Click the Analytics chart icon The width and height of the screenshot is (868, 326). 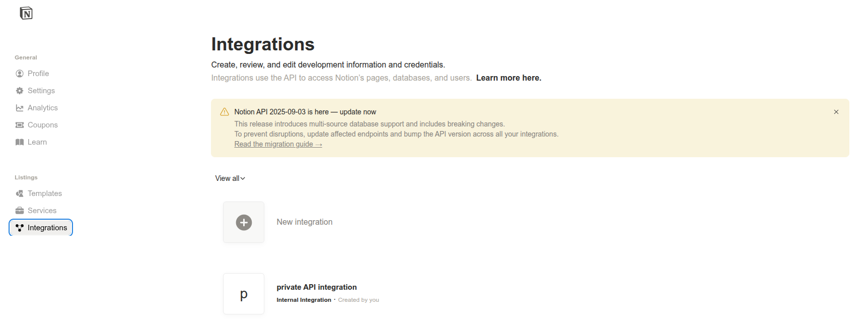(20, 108)
